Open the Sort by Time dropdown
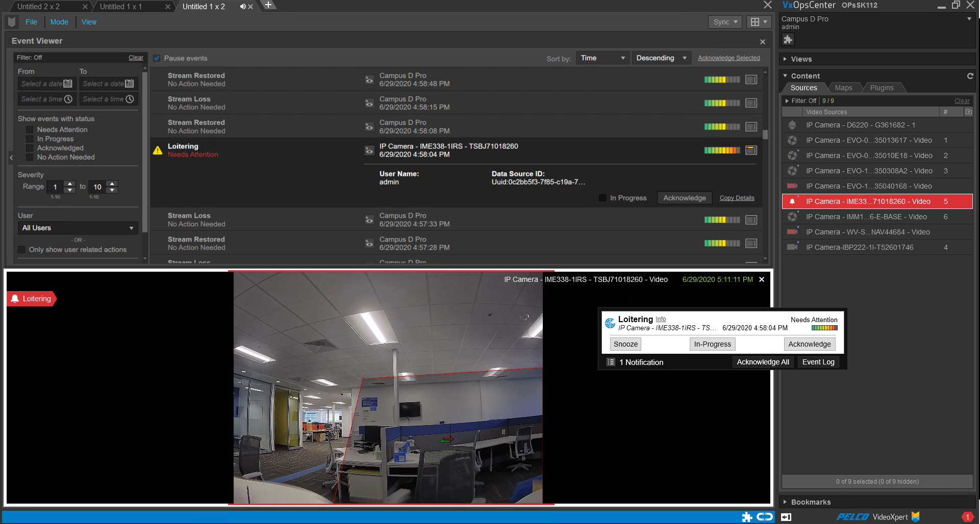 coord(602,58)
